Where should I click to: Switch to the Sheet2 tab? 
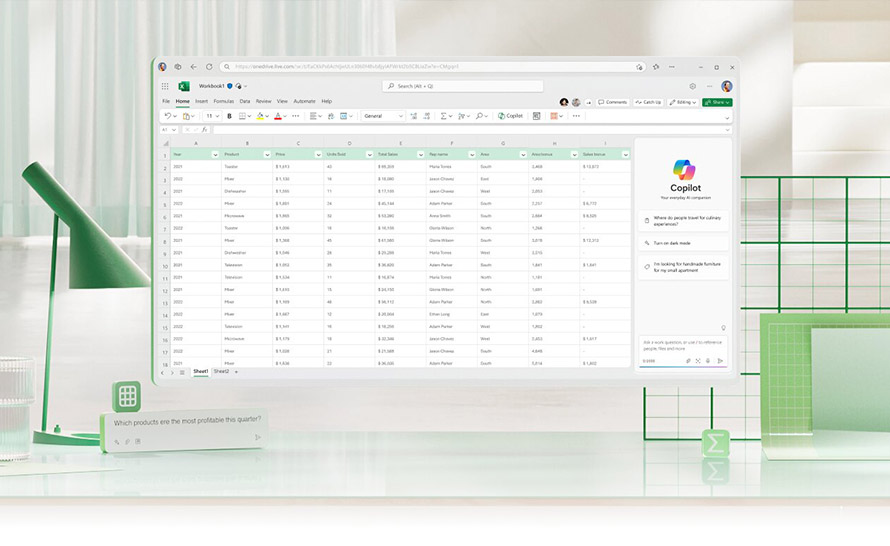(221, 372)
